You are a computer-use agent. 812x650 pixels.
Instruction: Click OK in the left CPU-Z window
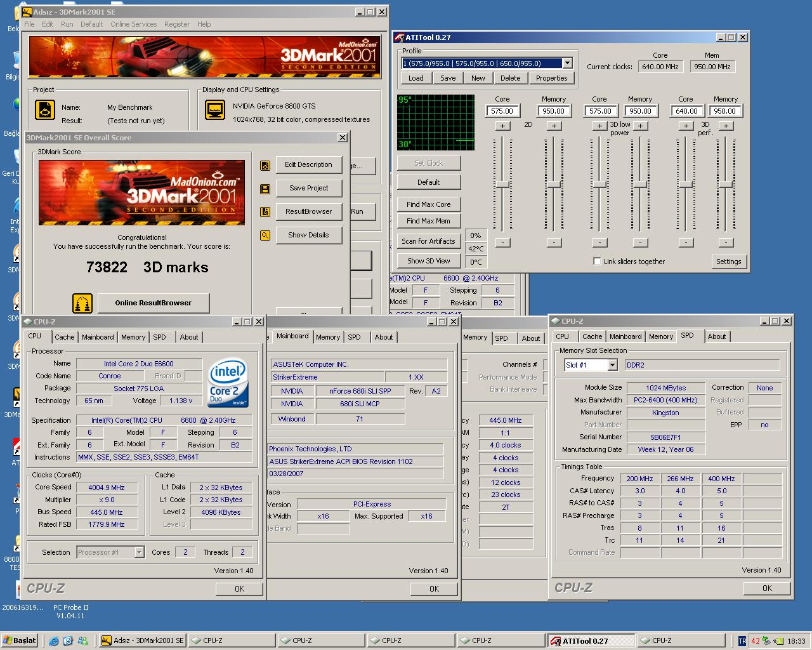coord(239,589)
